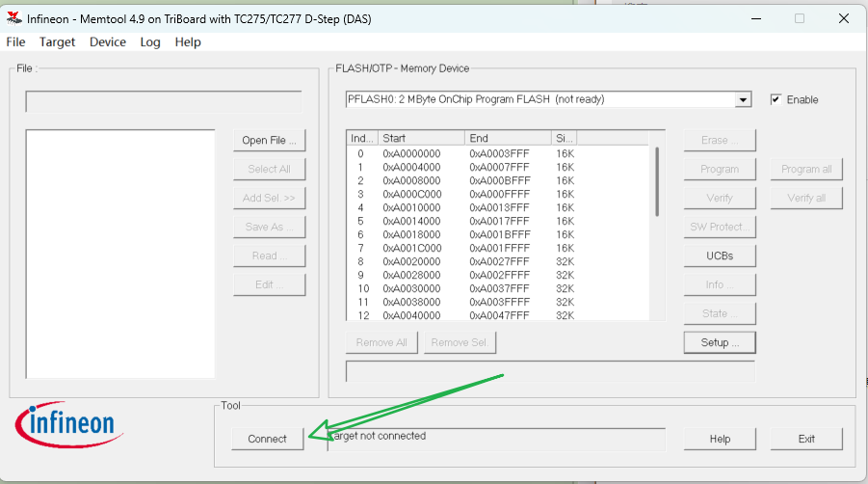
Task: Click the Target not connected status field
Action: point(496,439)
